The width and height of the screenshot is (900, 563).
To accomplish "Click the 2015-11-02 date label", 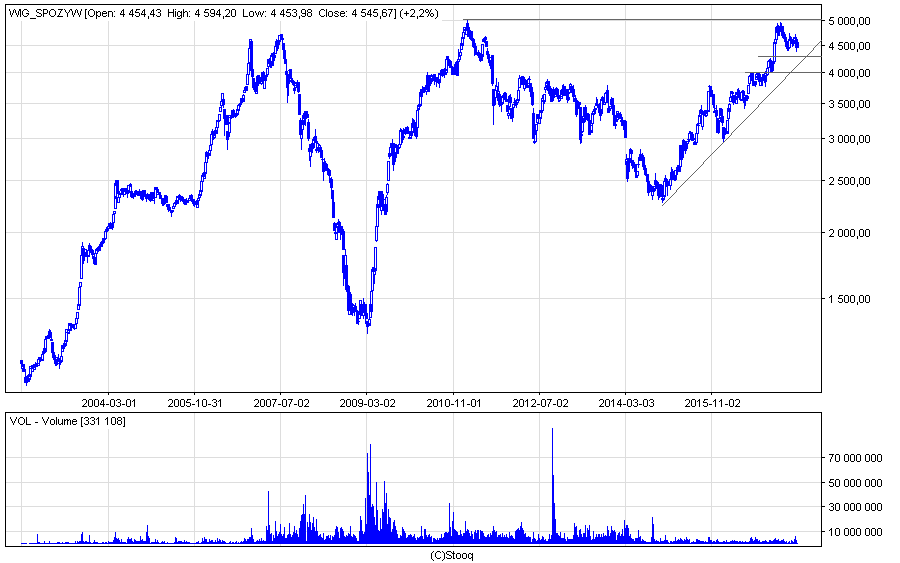I will pos(712,403).
